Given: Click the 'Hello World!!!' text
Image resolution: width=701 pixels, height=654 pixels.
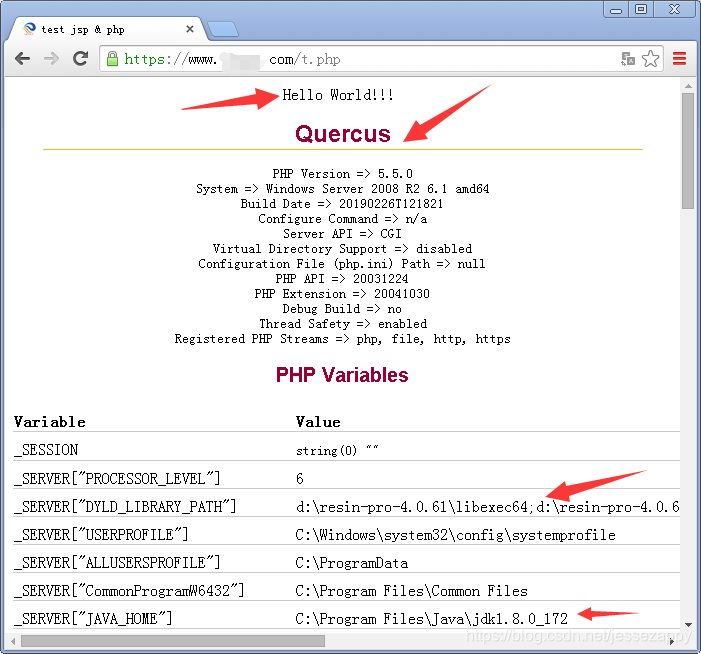Looking at the screenshot, I should [x=338, y=95].
